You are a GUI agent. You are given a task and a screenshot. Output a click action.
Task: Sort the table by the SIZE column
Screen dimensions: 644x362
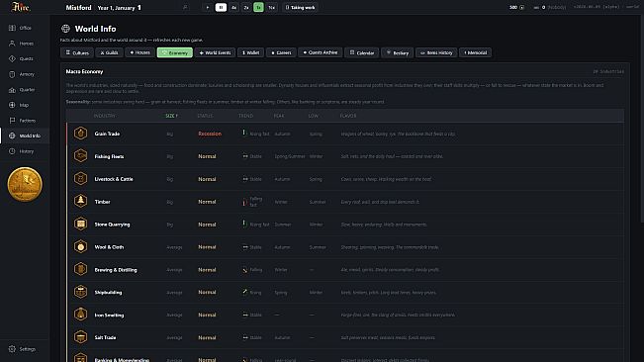(x=171, y=116)
